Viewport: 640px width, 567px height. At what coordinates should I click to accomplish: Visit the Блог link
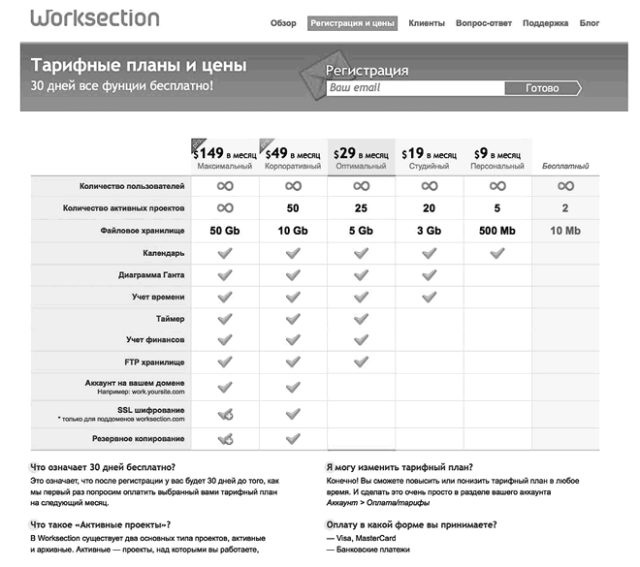[590, 23]
